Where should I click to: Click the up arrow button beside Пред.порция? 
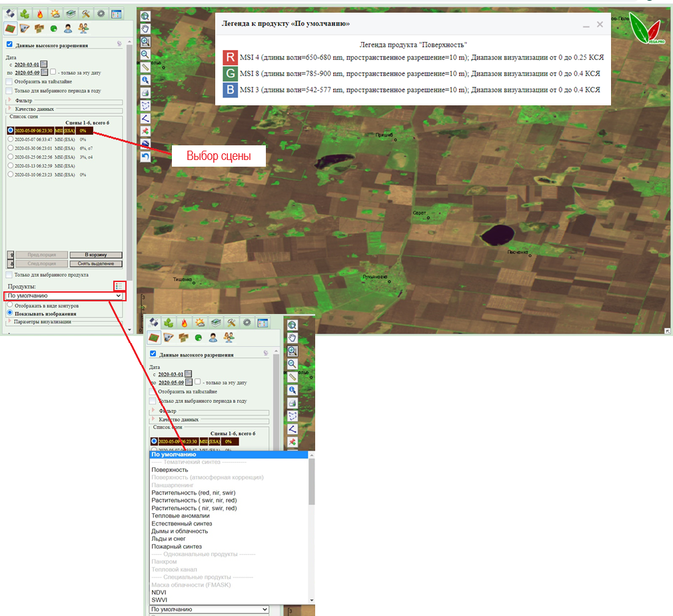[x=10, y=255]
